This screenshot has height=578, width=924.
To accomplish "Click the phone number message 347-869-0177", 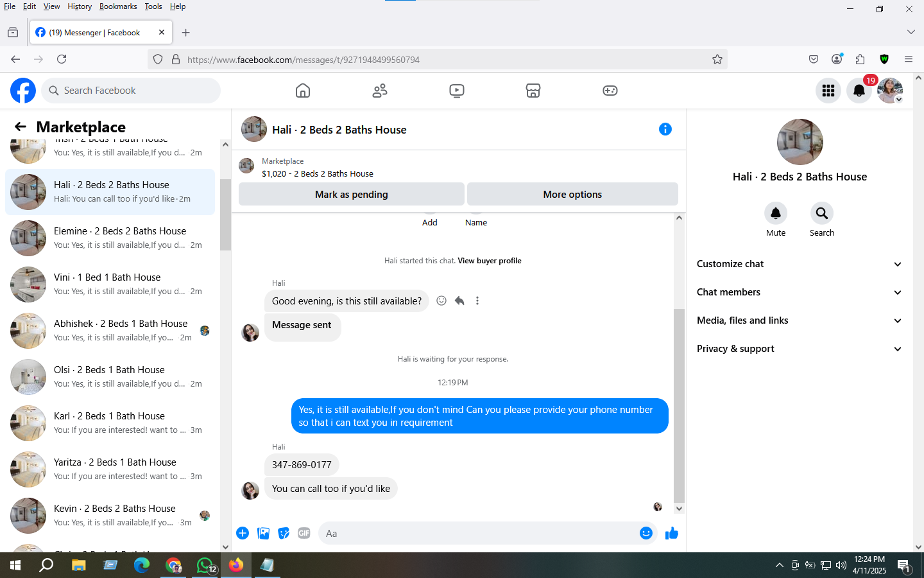I will pyautogui.click(x=302, y=464).
